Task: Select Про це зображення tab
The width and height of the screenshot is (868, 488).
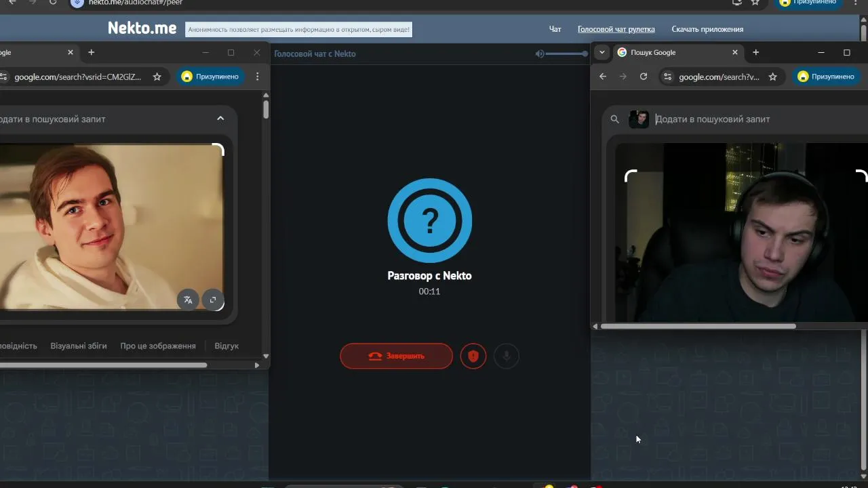Action: (158, 346)
